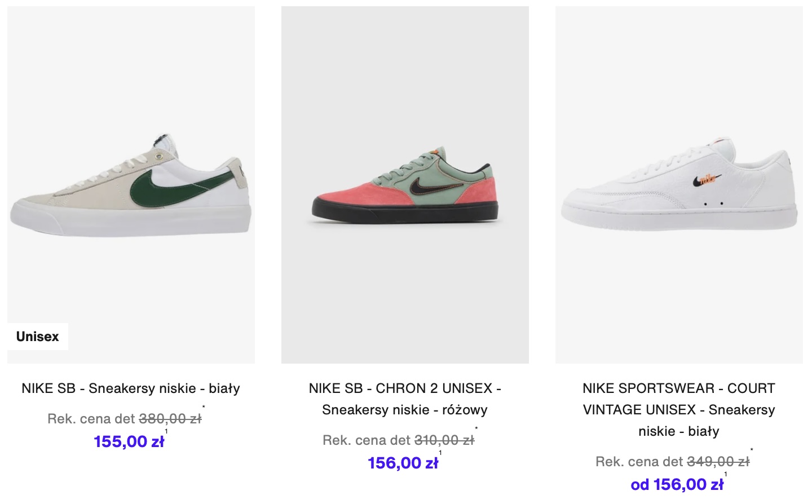
Task: Click the 155,00 zł sale price
Action: [x=129, y=441]
